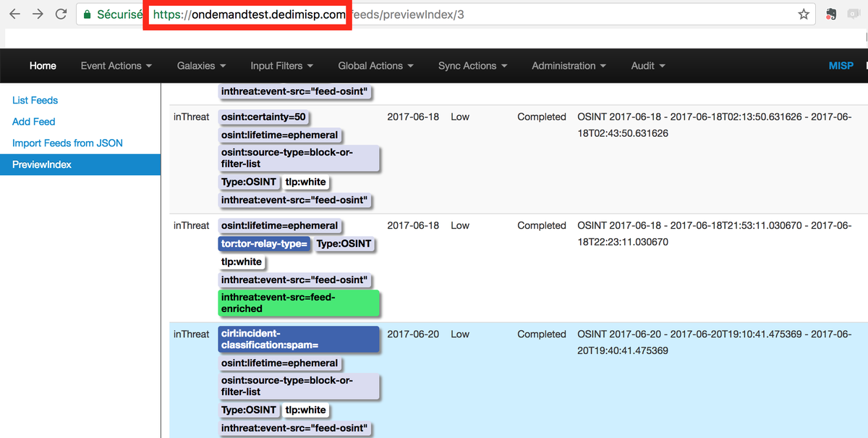Click the forward navigation arrow

[38, 13]
